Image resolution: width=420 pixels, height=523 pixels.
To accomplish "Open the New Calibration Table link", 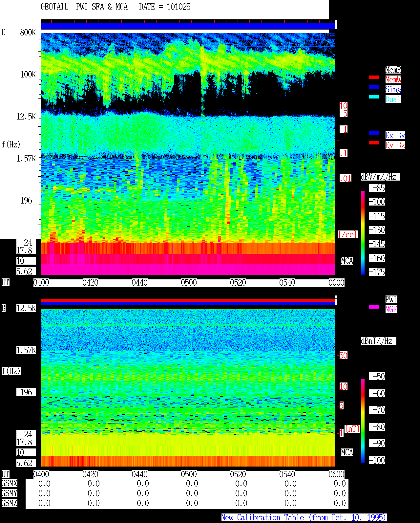I will click(304, 517).
